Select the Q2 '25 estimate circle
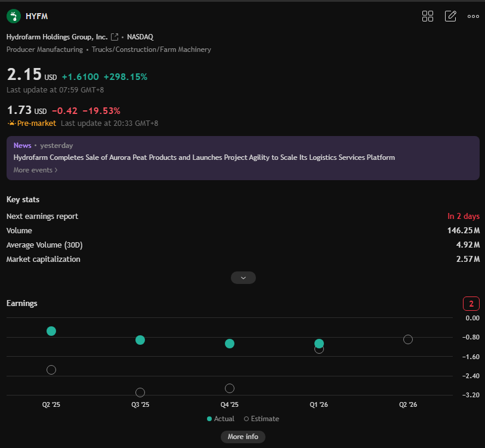 tap(51, 370)
